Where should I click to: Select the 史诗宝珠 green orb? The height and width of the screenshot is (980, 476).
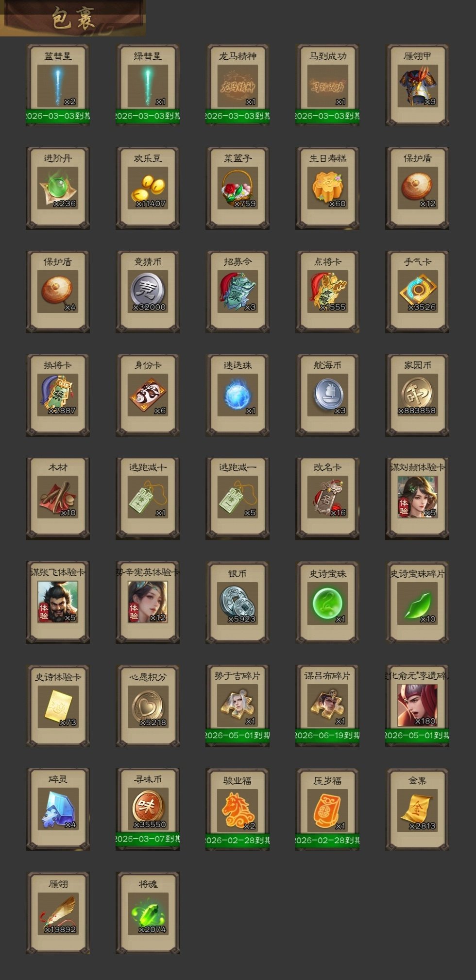[x=327, y=602]
